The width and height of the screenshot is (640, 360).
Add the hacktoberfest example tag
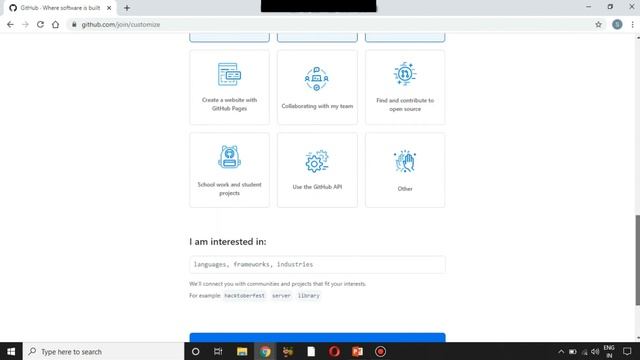click(x=244, y=296)
